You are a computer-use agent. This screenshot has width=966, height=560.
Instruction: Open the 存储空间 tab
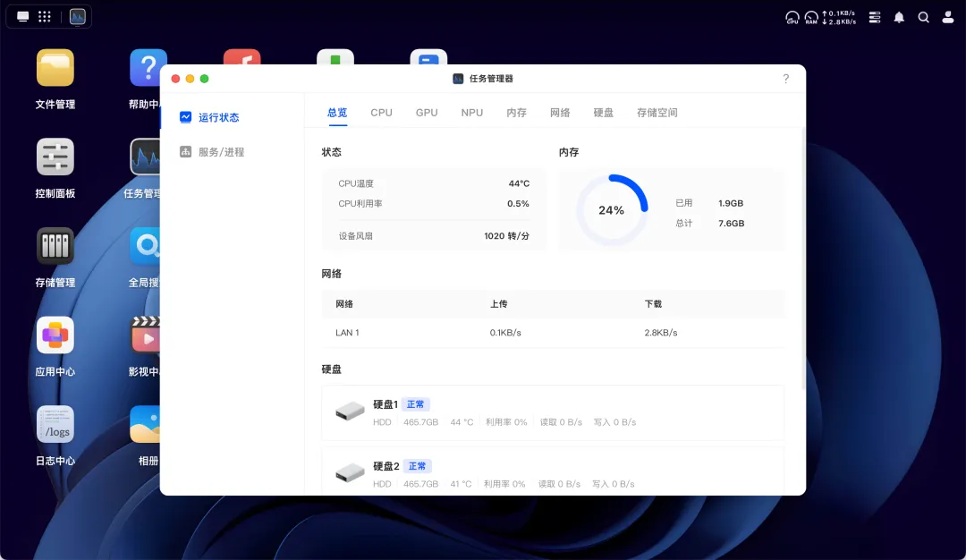657,113
